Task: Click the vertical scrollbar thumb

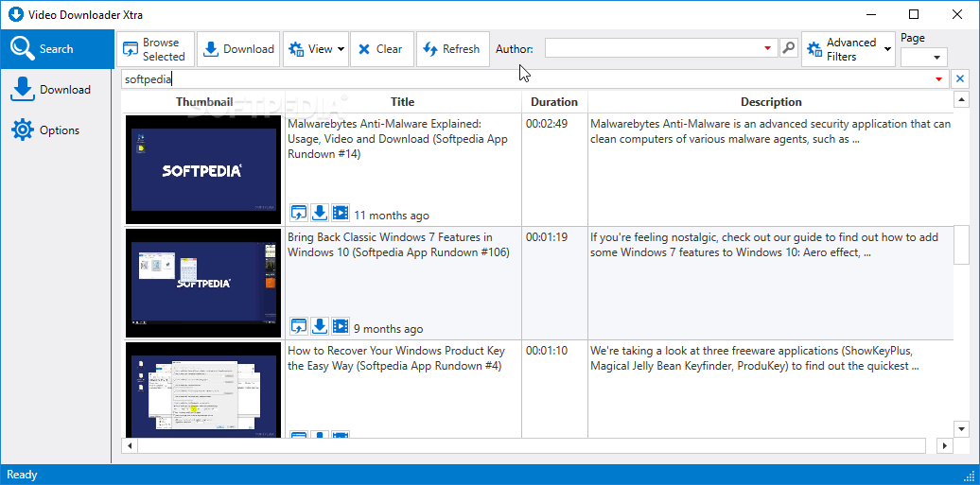Action: point(961,244)
